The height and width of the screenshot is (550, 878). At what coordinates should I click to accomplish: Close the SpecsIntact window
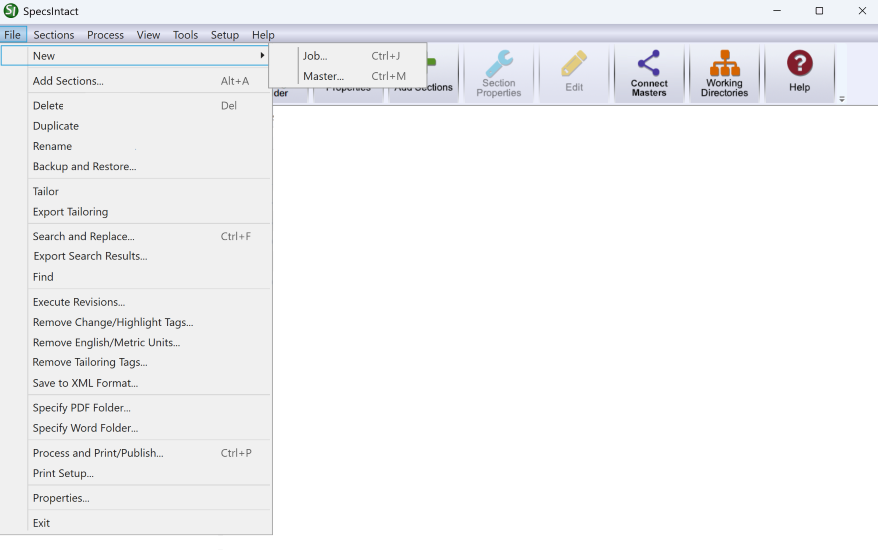click(862, 11)
